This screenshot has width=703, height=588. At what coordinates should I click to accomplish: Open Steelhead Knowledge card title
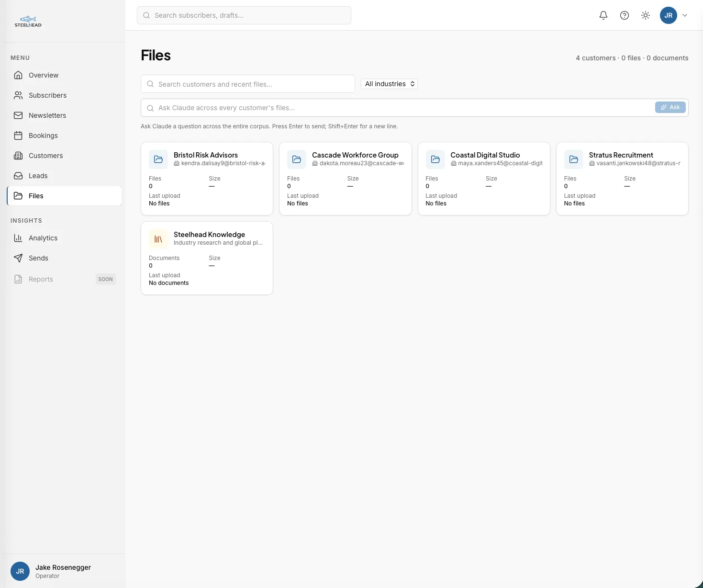pos(209,235)
